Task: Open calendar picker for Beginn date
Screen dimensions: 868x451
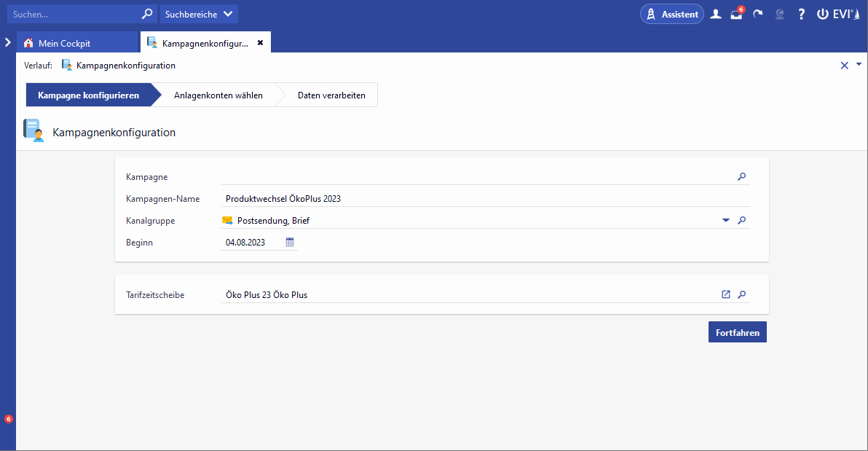Action: tap(290, 243)
